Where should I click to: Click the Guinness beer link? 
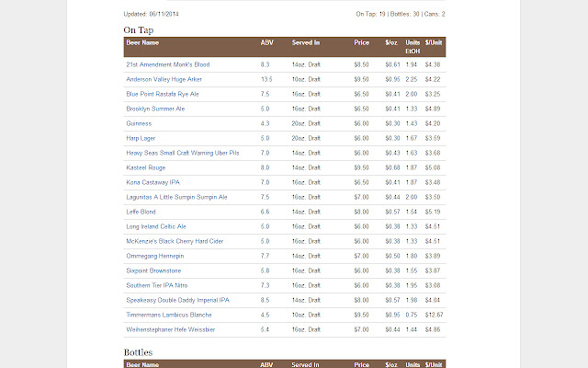click(139, 123)
